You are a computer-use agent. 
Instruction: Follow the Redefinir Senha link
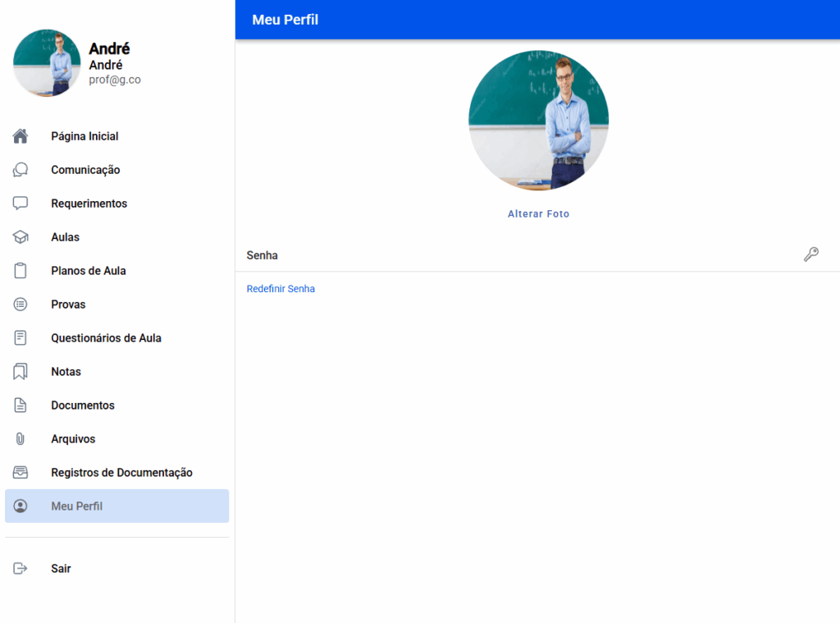coord(281,289)
